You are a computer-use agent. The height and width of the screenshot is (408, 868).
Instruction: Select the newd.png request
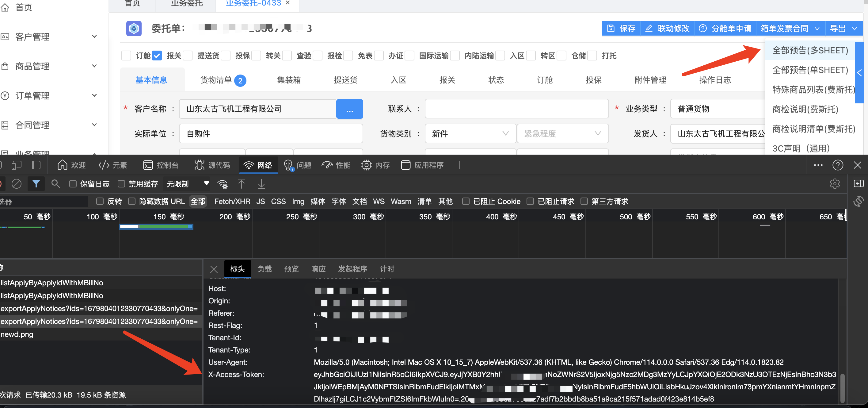[101, 334]
